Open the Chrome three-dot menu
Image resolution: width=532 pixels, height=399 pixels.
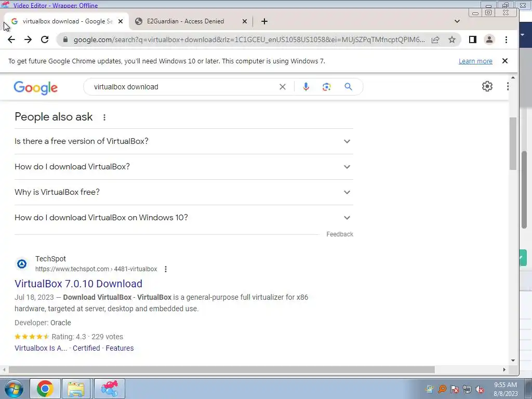point(506,39)
